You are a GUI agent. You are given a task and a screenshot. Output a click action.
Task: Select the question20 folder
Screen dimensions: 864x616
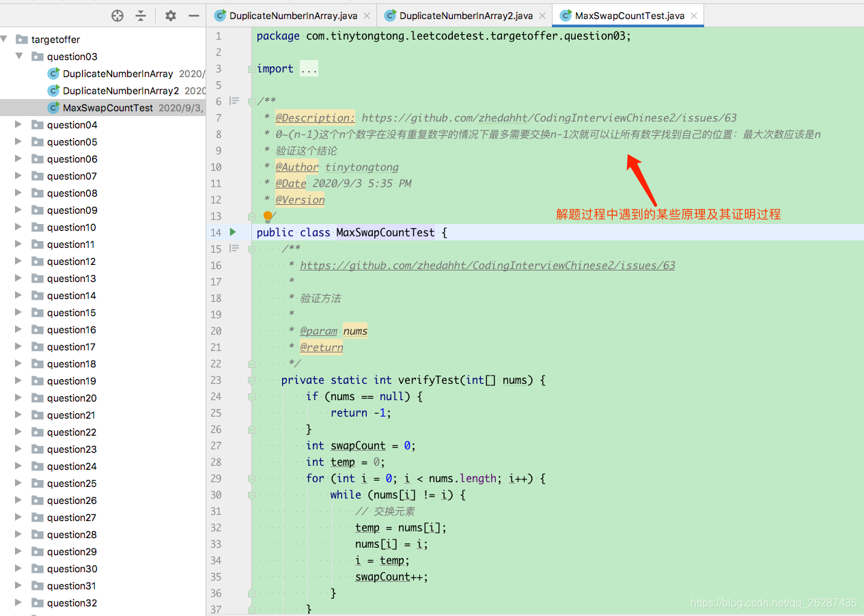[71, 398]
